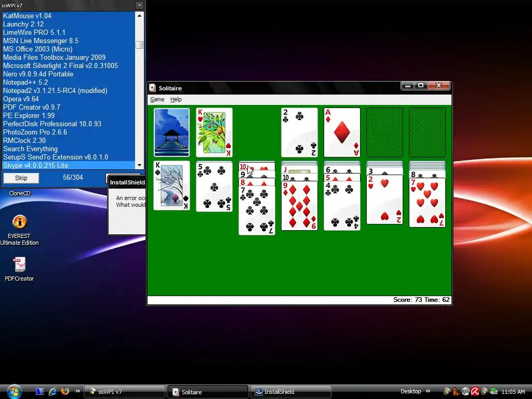The image size is (532, 399).
Task: Select PerfectDisk Professional 10.0.93 entry
Action: click(x=68, y=124)
